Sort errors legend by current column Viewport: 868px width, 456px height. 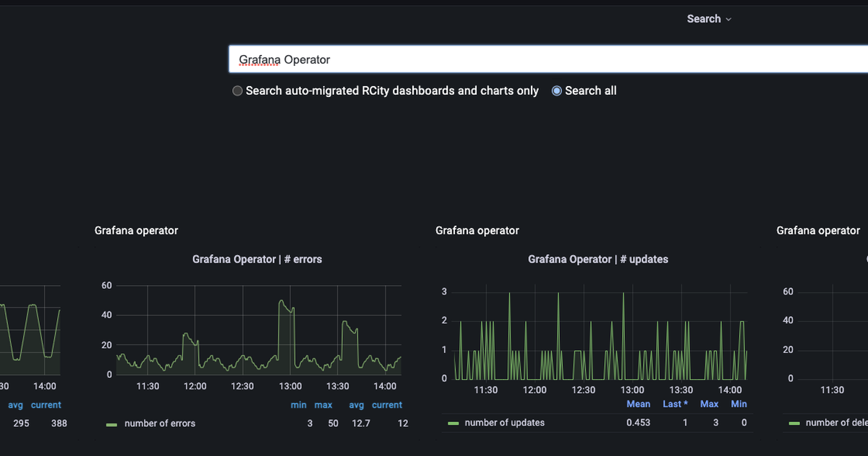coord(387,405)
